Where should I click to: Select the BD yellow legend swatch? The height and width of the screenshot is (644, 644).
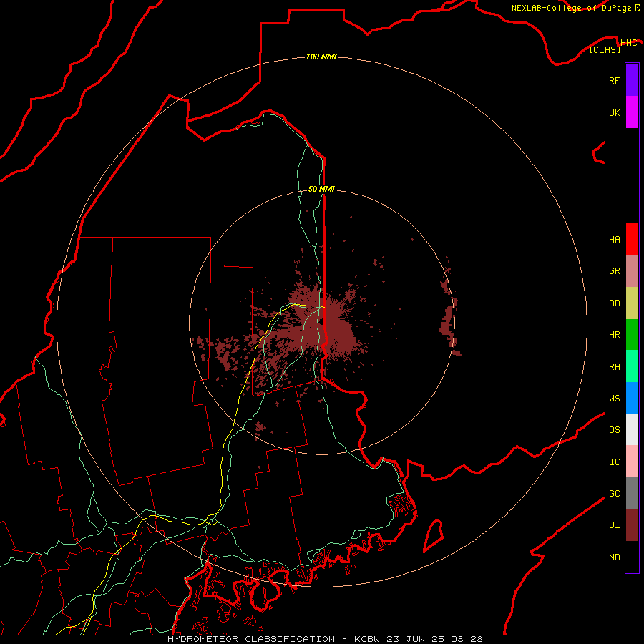pos(632,303)
